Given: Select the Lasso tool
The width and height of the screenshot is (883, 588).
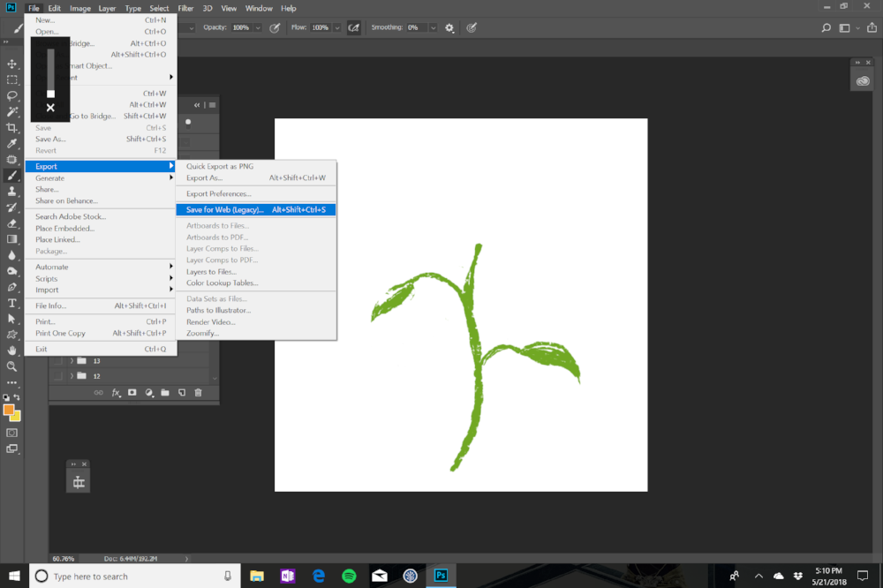Looking at the screenshot, I should point(11,95).
